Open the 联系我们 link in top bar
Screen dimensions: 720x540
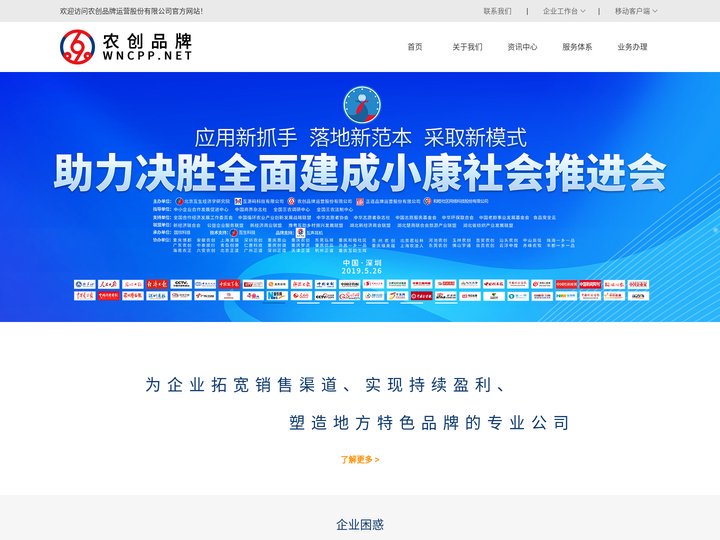click(x=497, y=11)
